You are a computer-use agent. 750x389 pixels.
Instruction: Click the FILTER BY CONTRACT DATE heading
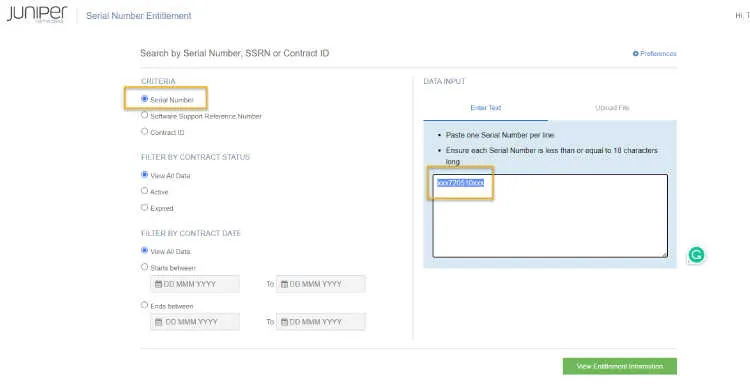(190, 233)
